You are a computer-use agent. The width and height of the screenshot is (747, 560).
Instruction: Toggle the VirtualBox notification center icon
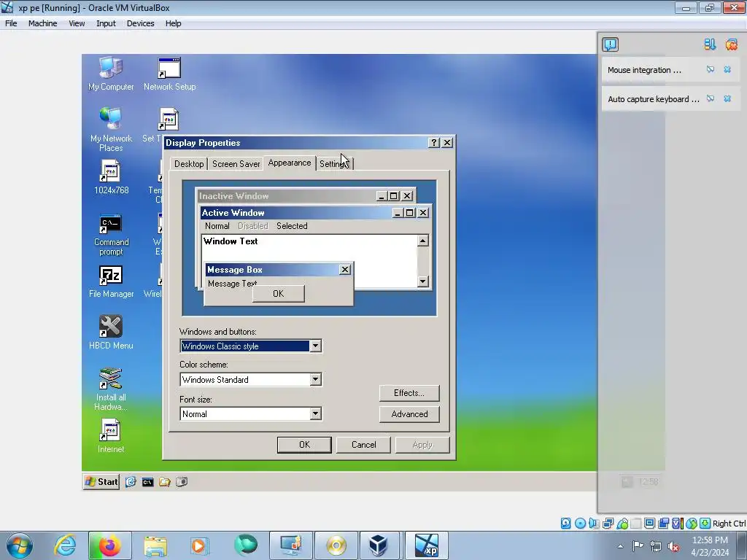pos(611,44)
